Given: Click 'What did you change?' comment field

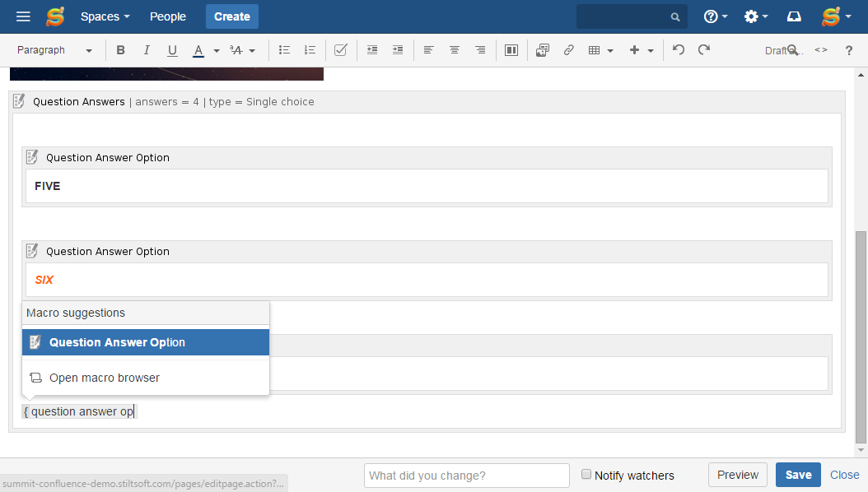Looking at the screenshot, I should (x=467, y=476).
